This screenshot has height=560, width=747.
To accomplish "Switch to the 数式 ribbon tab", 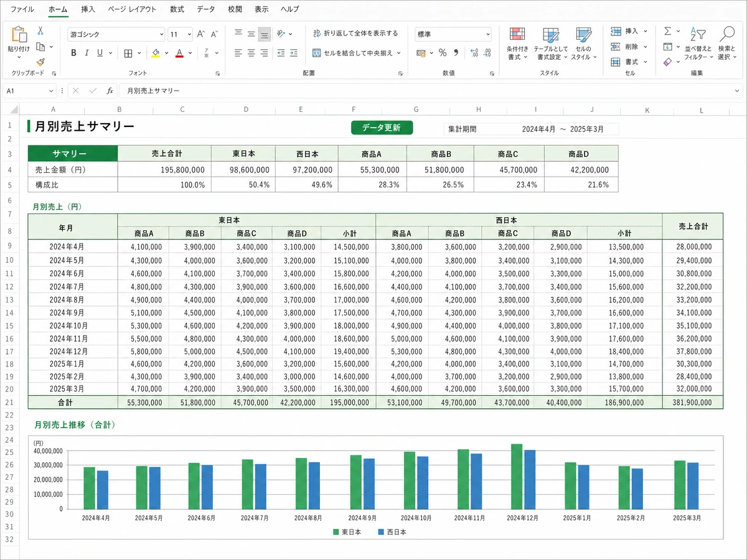I will [177, 9].
